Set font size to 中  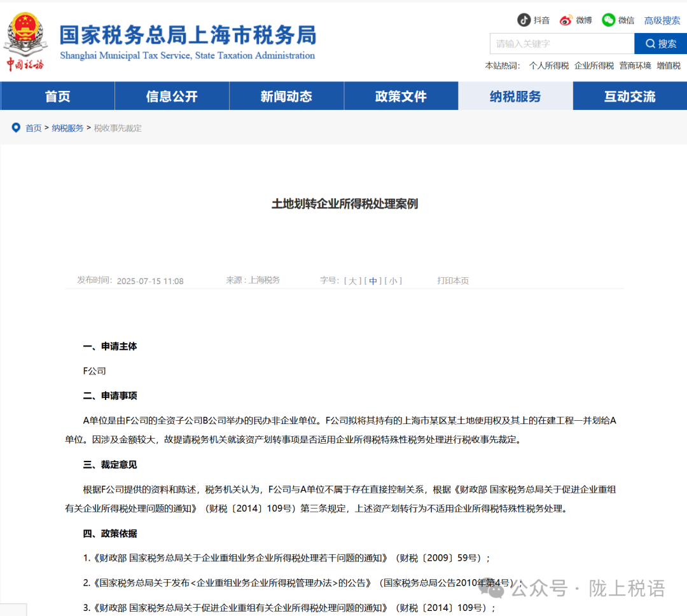coord(373,280)
